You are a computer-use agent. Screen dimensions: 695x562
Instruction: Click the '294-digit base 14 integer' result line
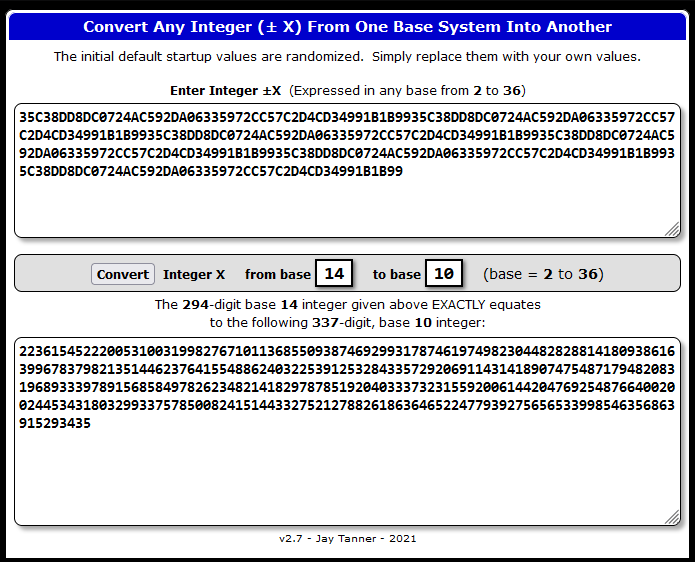point(348,304)
